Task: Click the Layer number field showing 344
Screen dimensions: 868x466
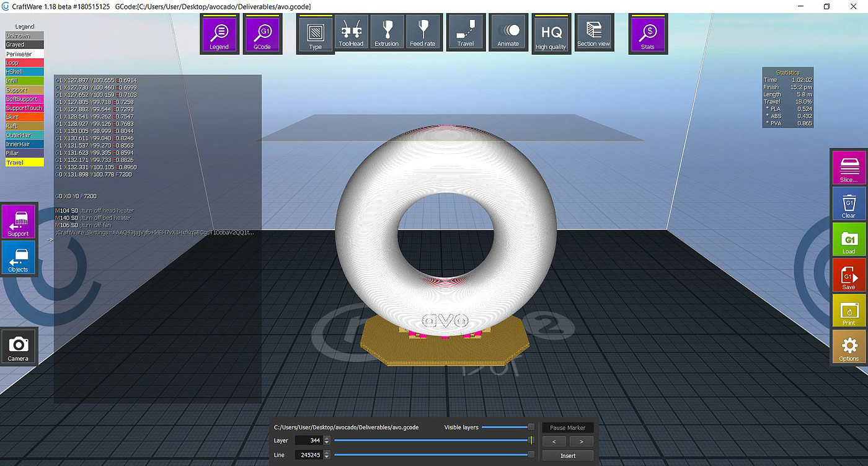Action: tap(308, 441)
